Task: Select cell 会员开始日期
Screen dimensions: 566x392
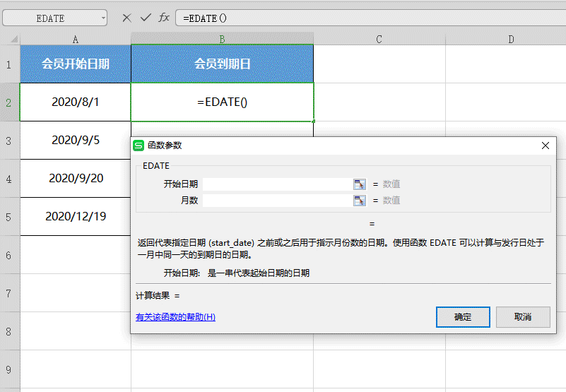Action: (76, 64)
